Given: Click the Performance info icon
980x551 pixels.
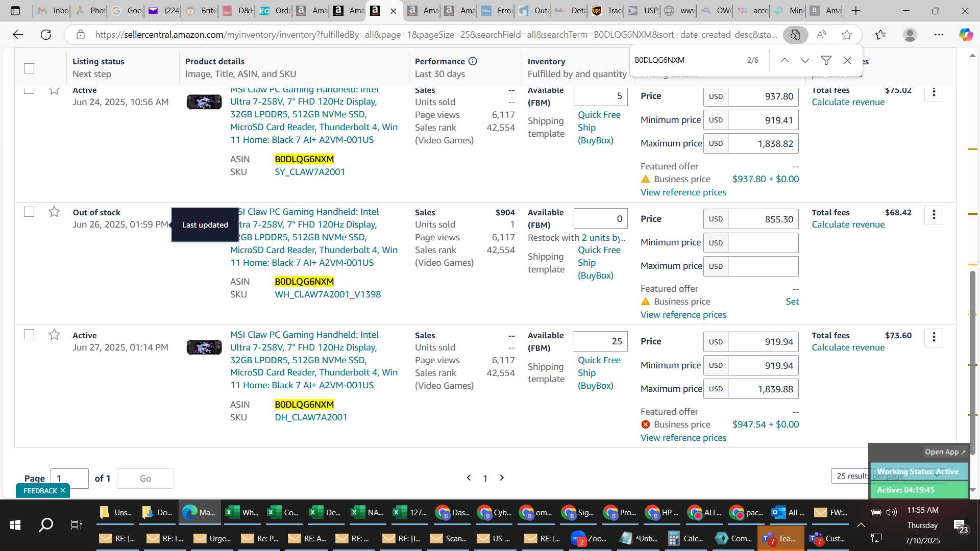Looking at the screenshot, I should tap(473, 61).
